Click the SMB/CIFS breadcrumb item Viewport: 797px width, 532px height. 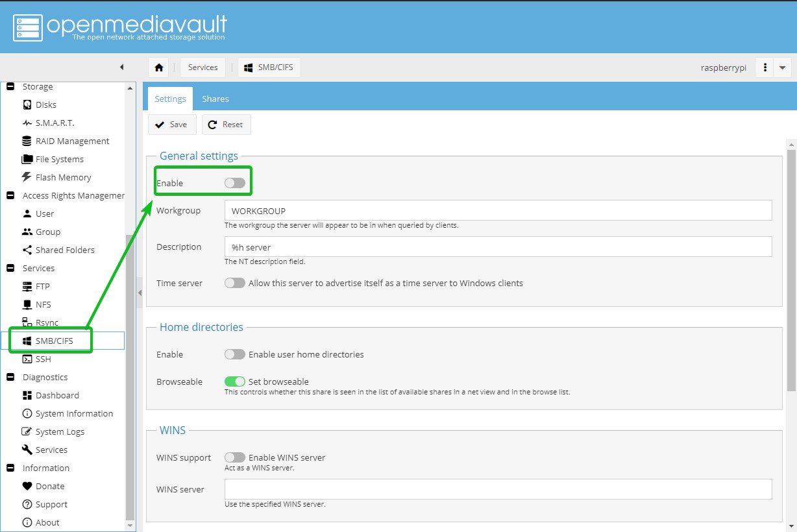269,67
